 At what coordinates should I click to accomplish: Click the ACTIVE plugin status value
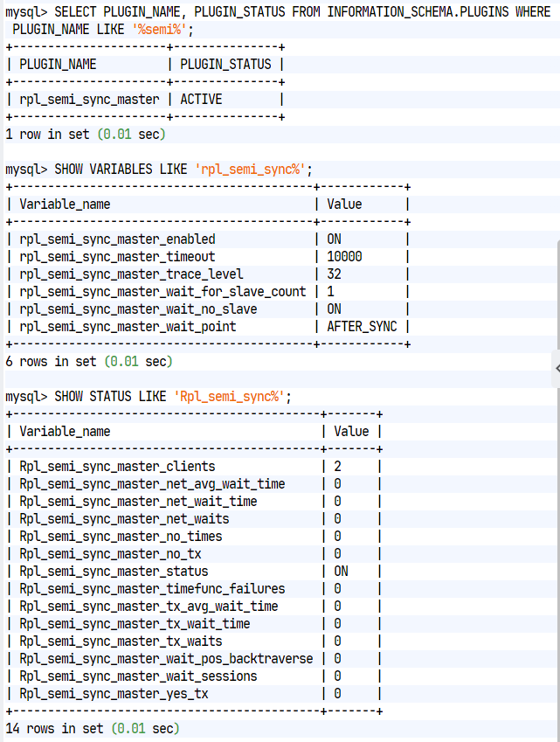pyautogui.click(x=201, y=100)
